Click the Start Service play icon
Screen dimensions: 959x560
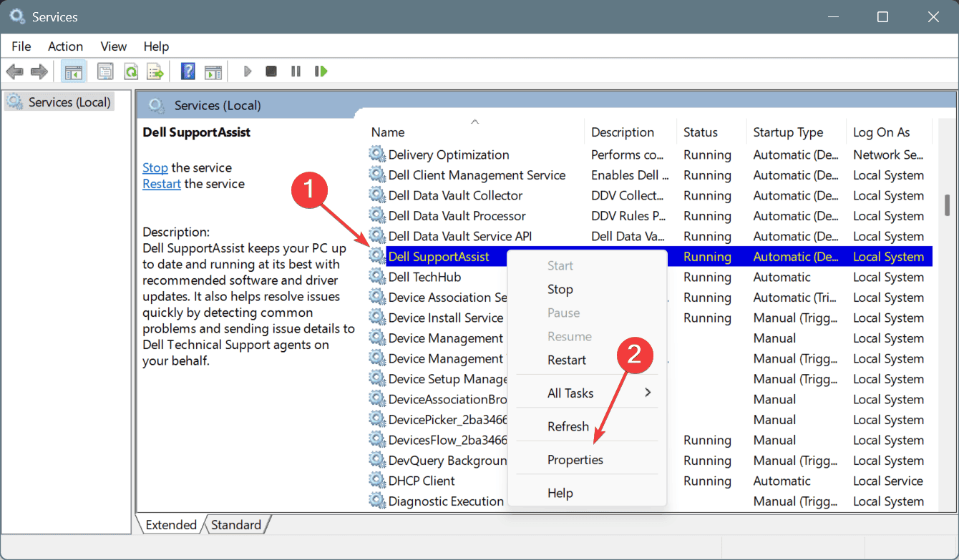248,72
